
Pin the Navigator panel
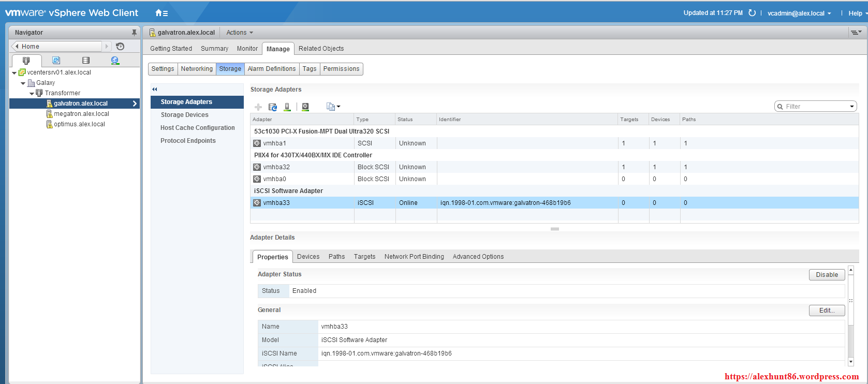click(x=134, y=33)
